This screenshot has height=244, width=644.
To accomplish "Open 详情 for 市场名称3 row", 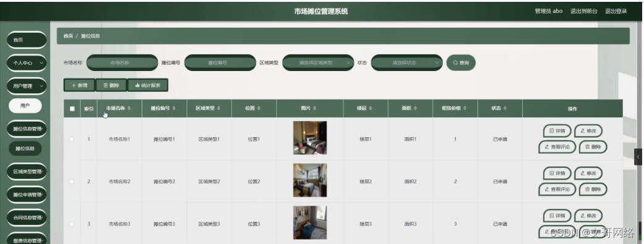I will tap(557, 216).
